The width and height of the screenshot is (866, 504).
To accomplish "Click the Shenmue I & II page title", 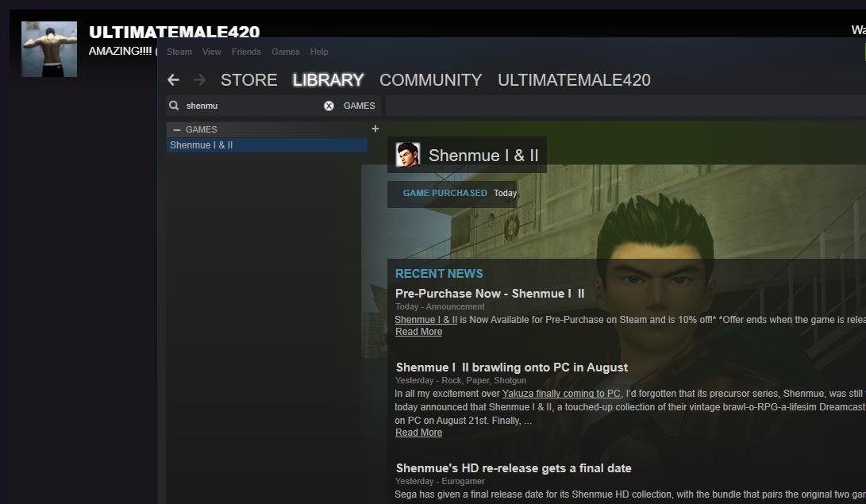I will click(x=483, y=156).
